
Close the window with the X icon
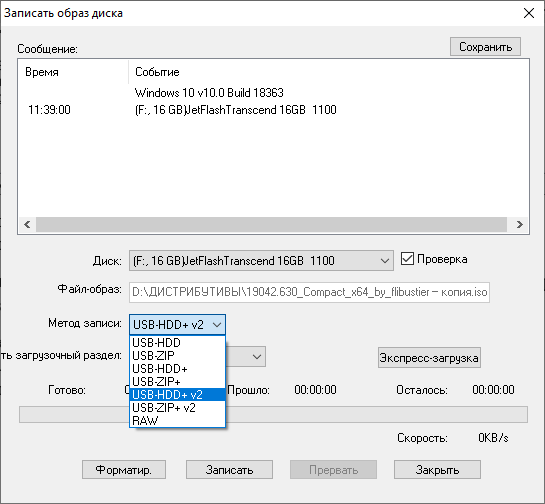tap(529, 13)
